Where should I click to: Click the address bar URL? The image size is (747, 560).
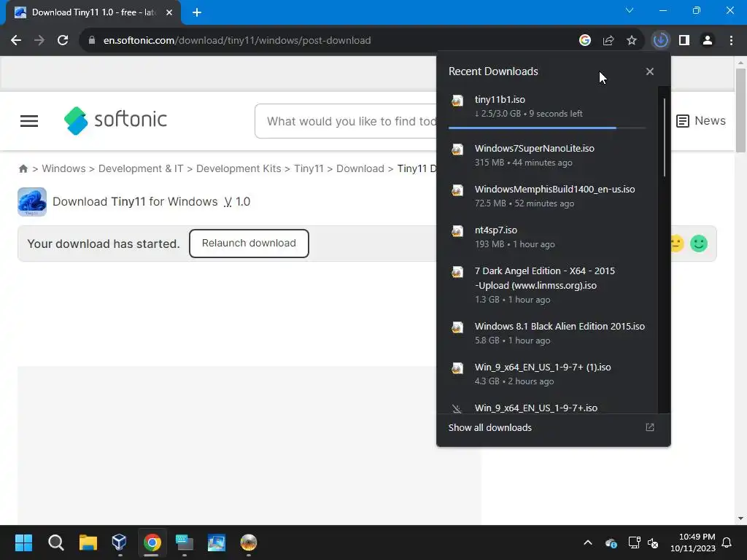click(237, 41)
